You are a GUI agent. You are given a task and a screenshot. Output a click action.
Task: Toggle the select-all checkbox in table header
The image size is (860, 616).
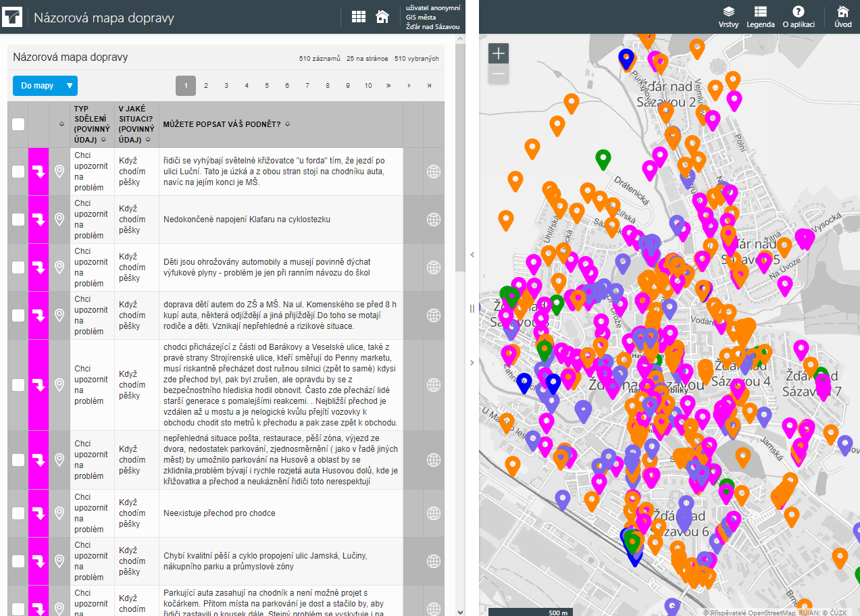(18, 124)
